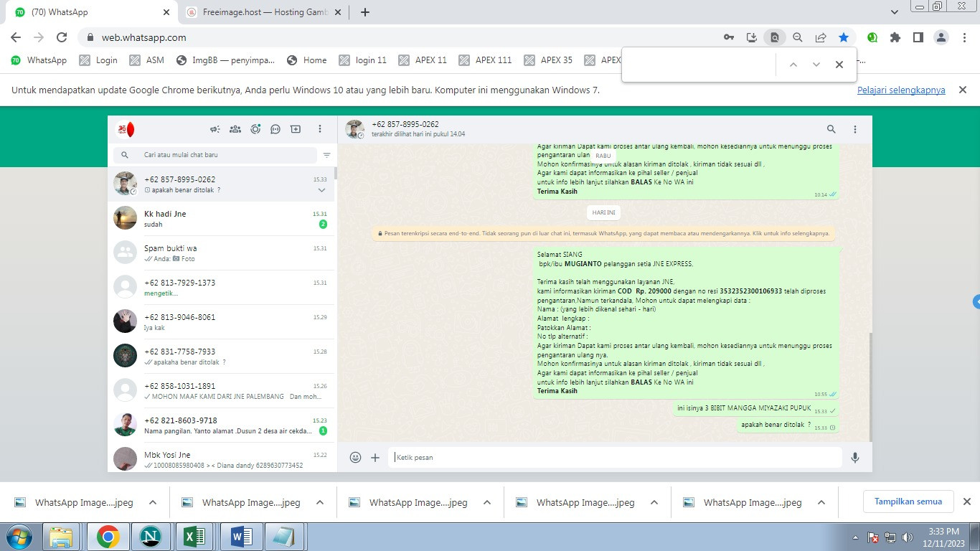Viewport: 980px width, 551px height.
Task: Share this page icon in address bar
Action: pos(821,37)
